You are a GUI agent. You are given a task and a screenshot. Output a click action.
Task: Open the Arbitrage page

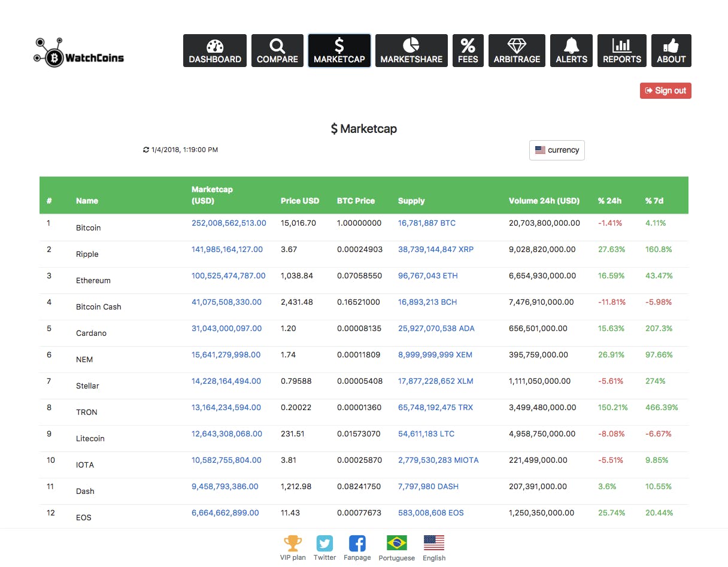(x=517, y=50)
